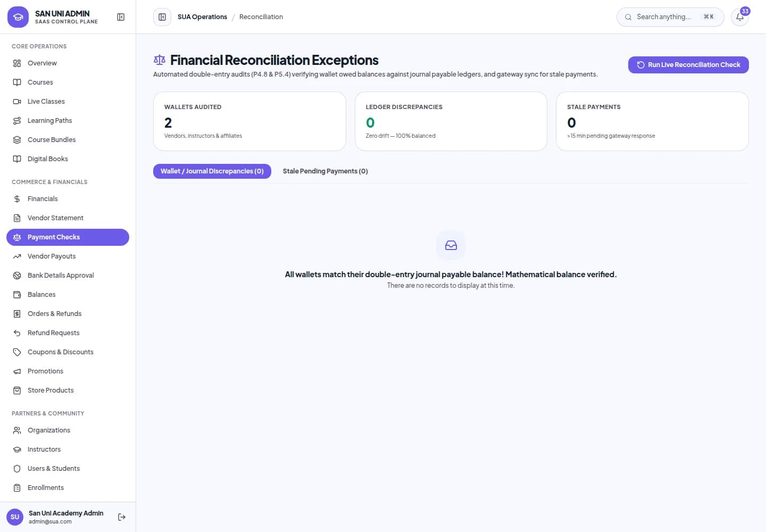Select Payment Checks menu item
Screen dimensions: 766x532
point(68,237)
